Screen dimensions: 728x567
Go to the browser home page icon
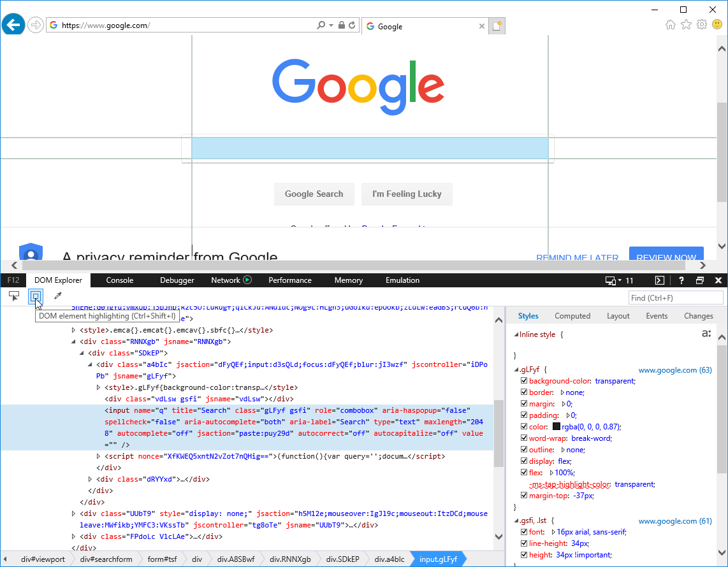click(x=671, y=25)
